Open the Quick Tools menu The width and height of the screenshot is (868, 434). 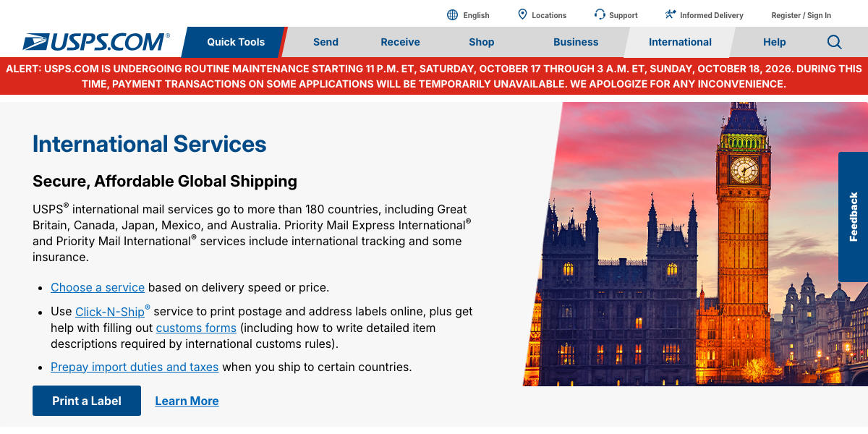coord(236,42)
